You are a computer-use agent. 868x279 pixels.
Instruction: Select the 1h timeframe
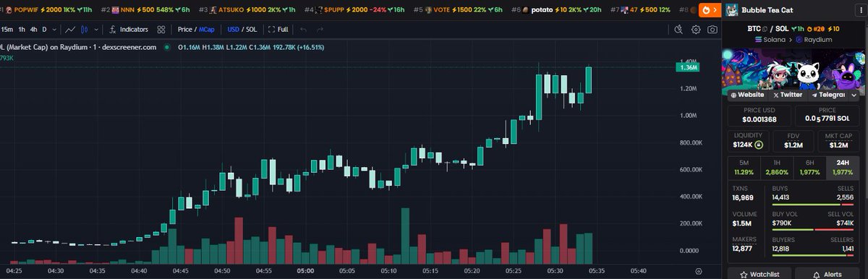22,30
